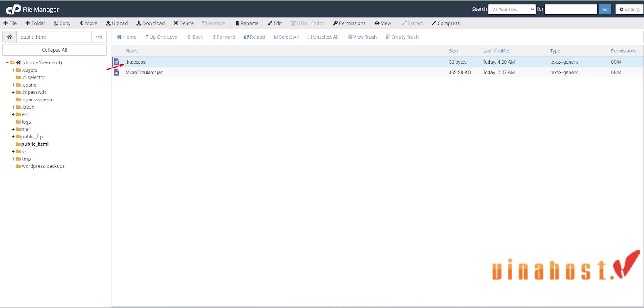Open the HTML Editor

point(308,23)
